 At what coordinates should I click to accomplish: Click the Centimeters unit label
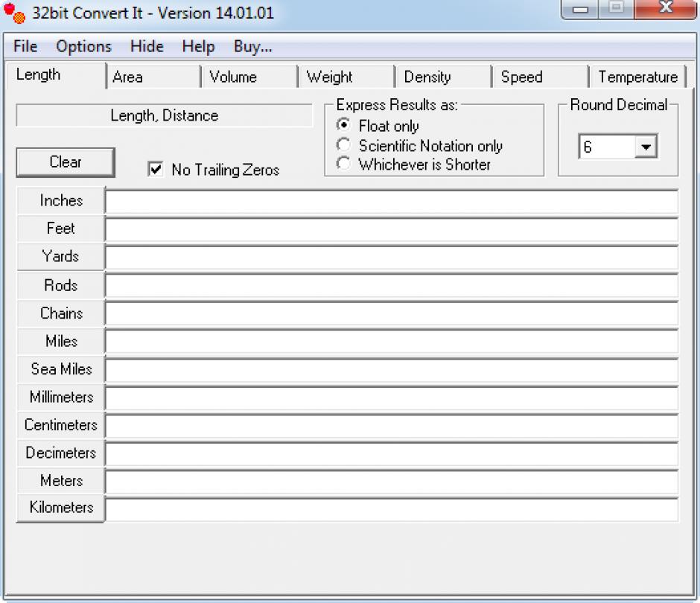click(61, 425)
